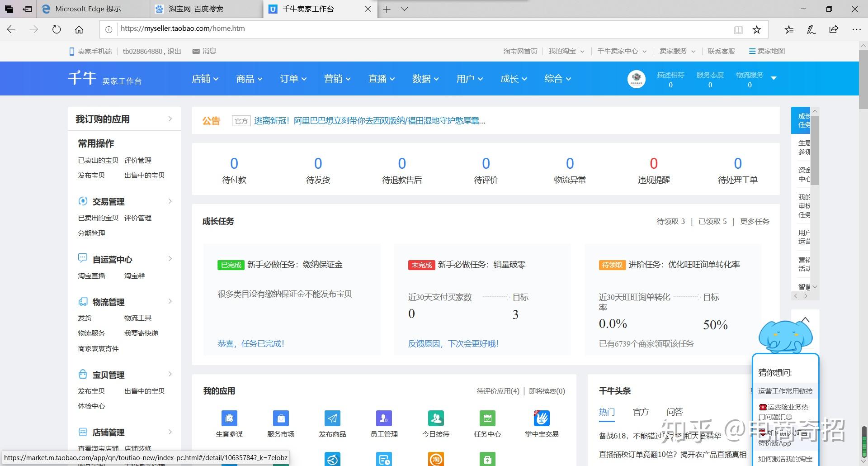Open the 掌中宝交易 app icon
The width and height of the screenshot is (868, 466).
[542, 418]
